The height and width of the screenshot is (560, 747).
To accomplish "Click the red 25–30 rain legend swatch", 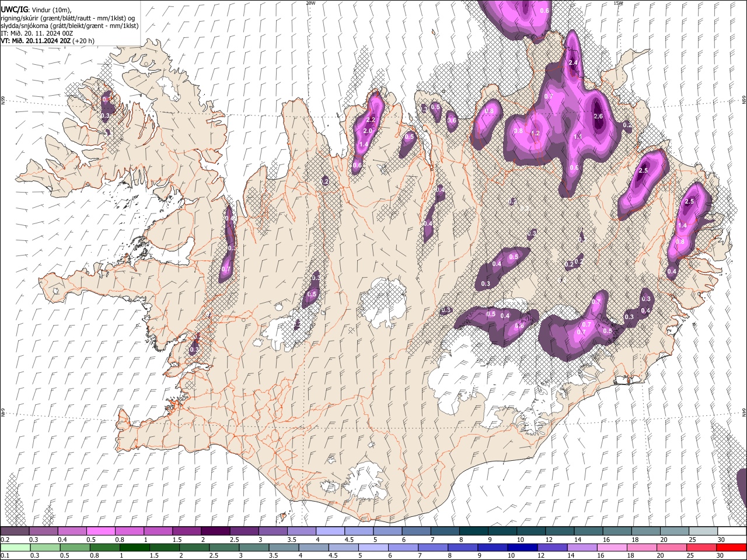I will tap(701, 547).
